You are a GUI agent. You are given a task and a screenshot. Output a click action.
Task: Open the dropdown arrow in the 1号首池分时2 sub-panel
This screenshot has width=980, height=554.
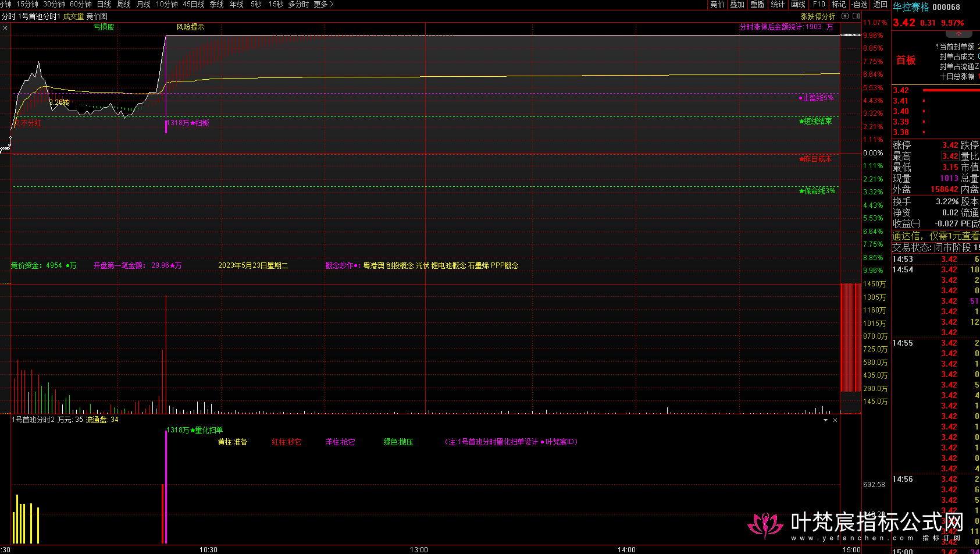pyautogui.click(x=825, y=420)
